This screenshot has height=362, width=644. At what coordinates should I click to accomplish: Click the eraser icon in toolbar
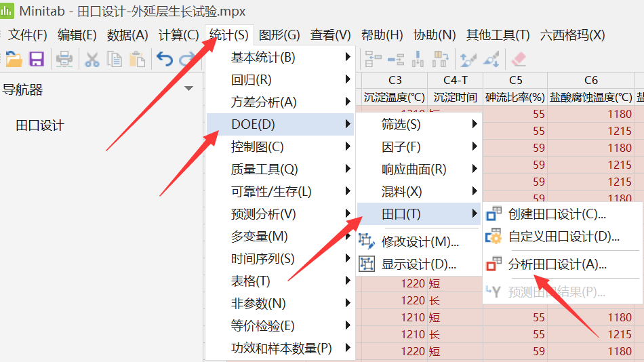(x=519, y=59)
